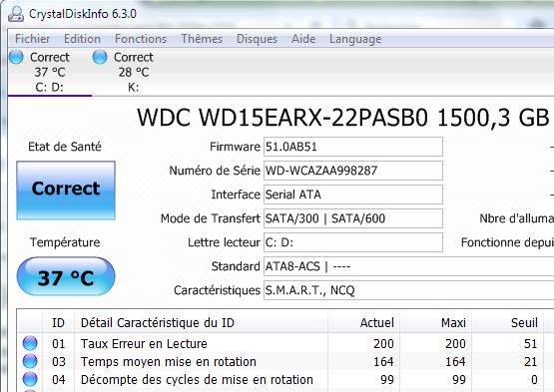Click the CrystalDiskInfo app icon in title bar

(16, 14)
